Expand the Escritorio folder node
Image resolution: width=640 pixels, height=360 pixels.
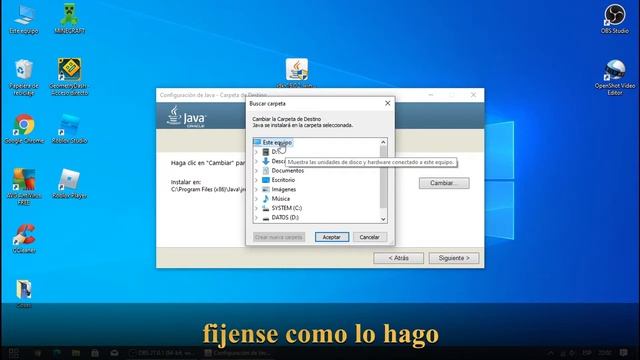click(256, 180)
